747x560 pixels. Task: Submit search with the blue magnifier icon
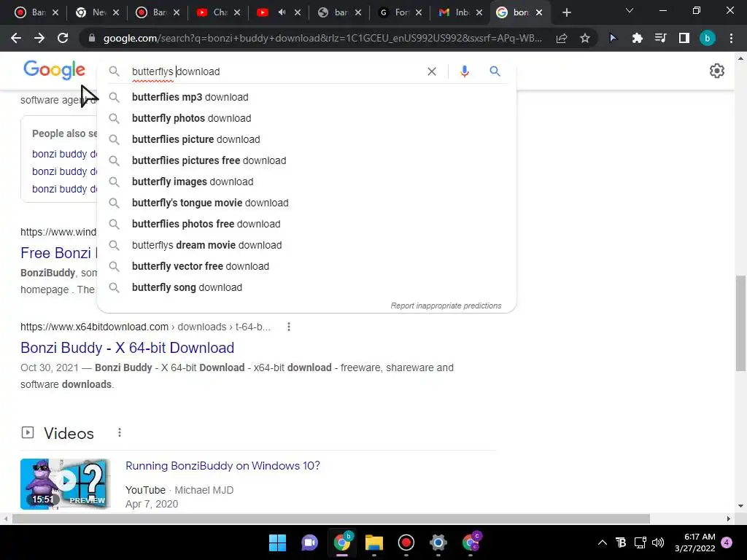click(x=495, y=71)
